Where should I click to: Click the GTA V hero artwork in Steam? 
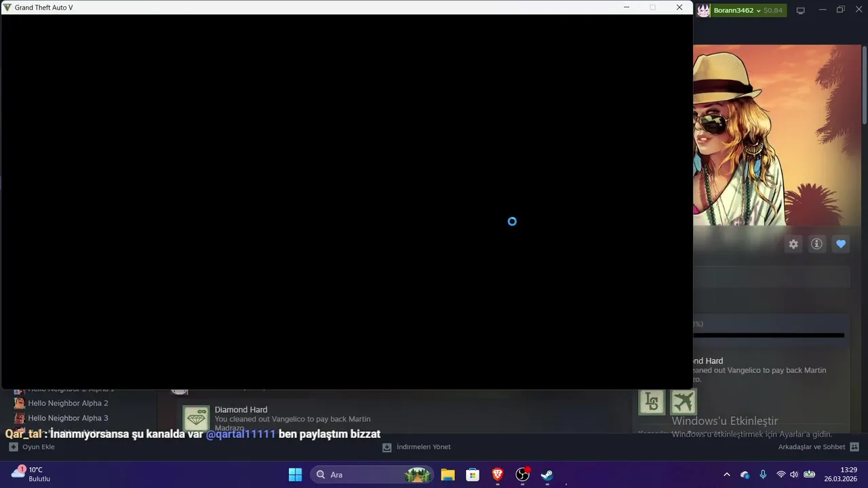click(777, 136)
